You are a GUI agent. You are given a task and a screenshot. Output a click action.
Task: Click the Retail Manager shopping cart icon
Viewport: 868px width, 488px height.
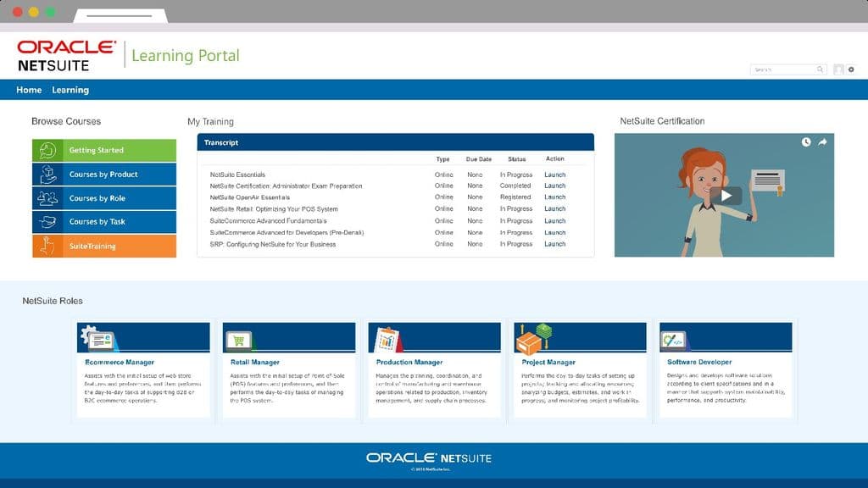(x=239, y=341)
